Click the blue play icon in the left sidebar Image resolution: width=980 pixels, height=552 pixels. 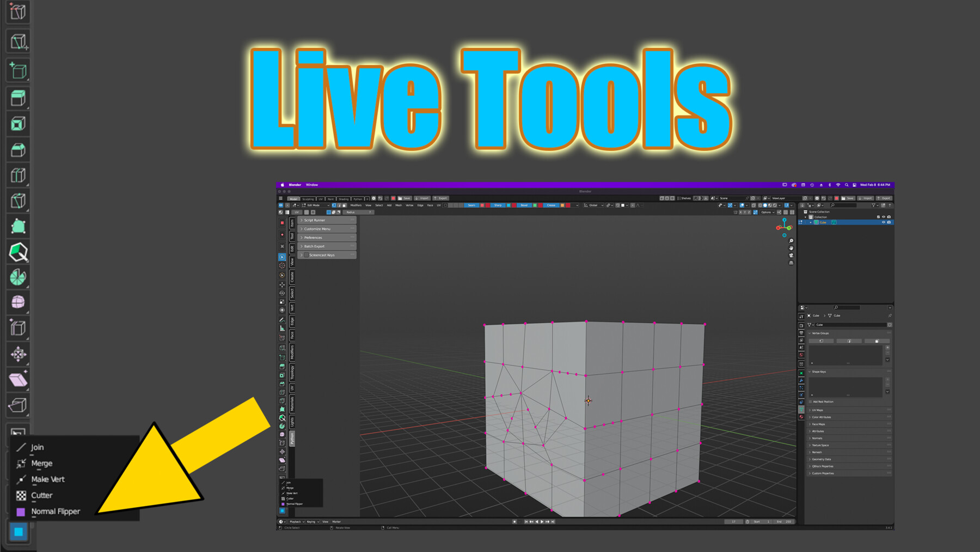[282, 257]
